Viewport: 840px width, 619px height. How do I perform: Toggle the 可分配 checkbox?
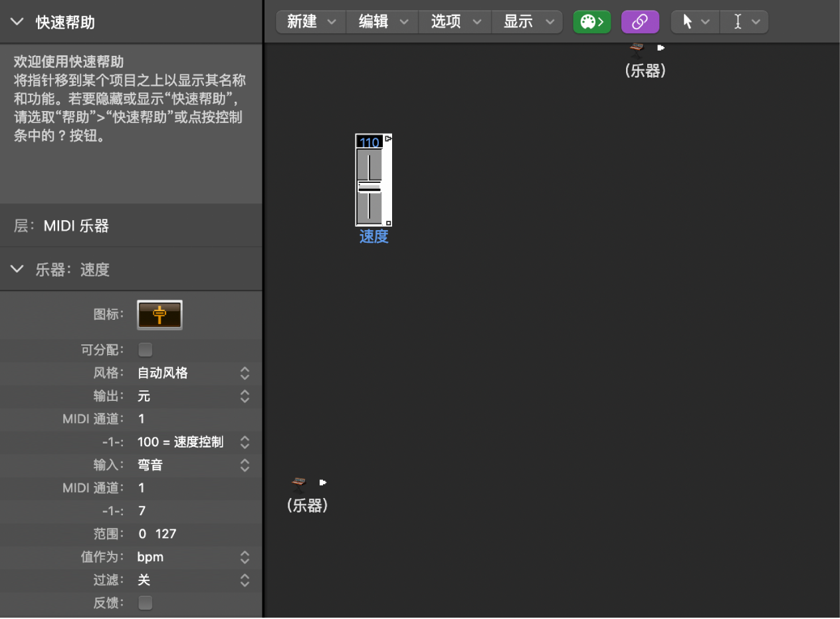pos(145,350)
